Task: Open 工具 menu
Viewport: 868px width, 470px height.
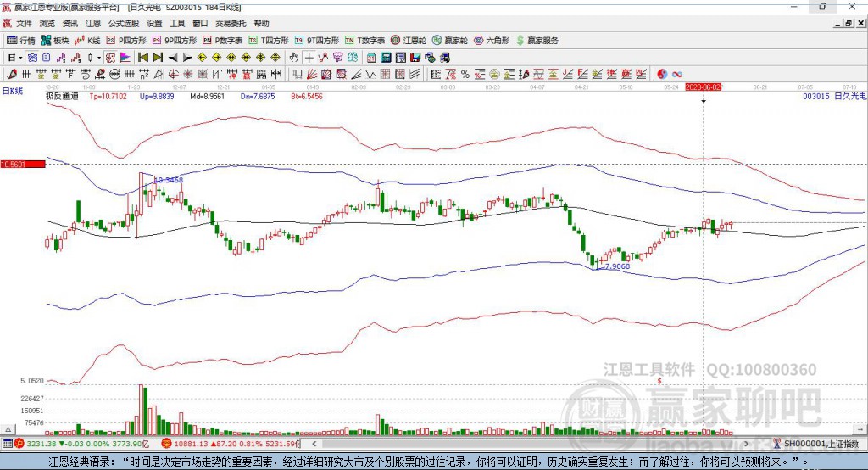Action: [177, 23]
